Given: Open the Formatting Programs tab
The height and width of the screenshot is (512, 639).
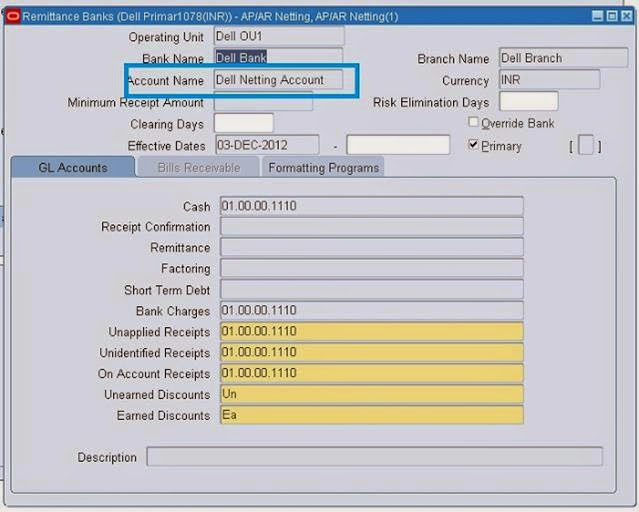Looking at the screenshot, I should (324, 168).
